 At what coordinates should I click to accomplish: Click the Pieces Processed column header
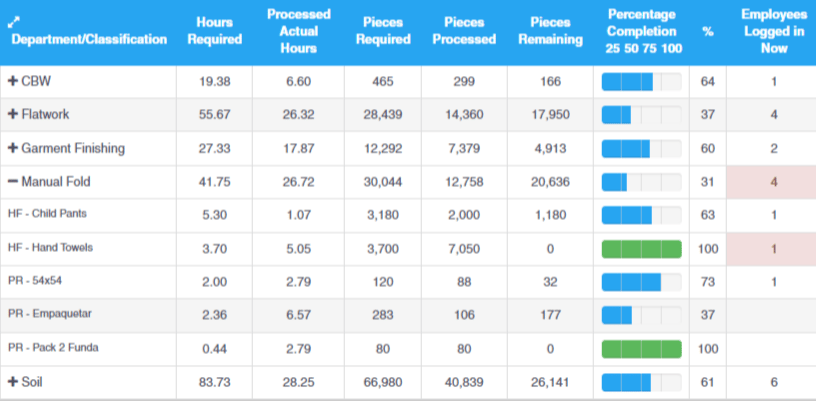click(x=468, y=31)
